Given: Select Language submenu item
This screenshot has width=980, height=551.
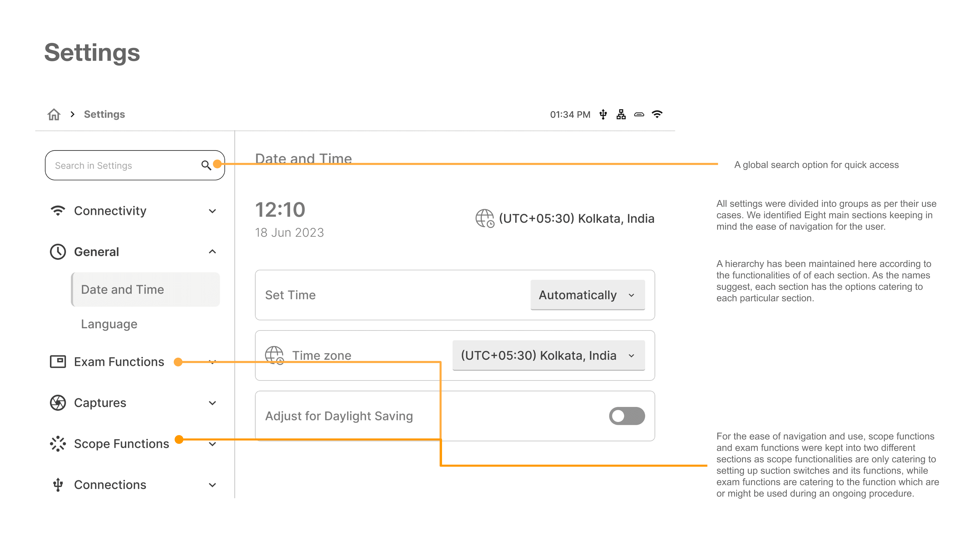Looking at the screenshot, I should coord(109,324).
